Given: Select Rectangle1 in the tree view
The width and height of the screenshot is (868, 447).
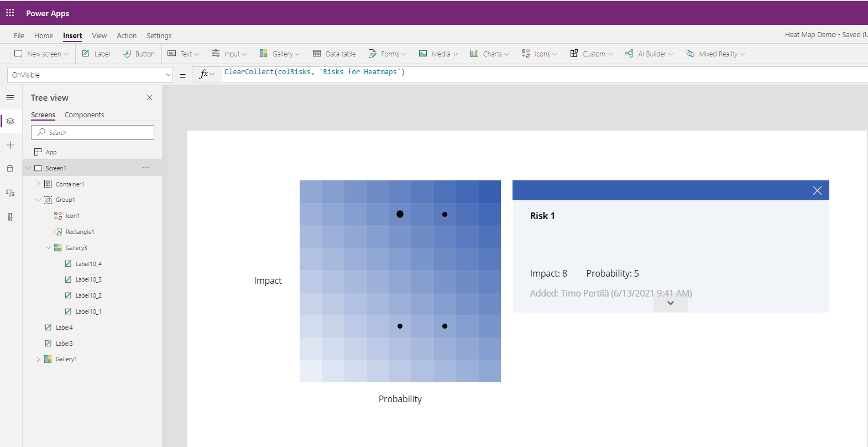Looking at the screenshot, I should pos(80,232).
